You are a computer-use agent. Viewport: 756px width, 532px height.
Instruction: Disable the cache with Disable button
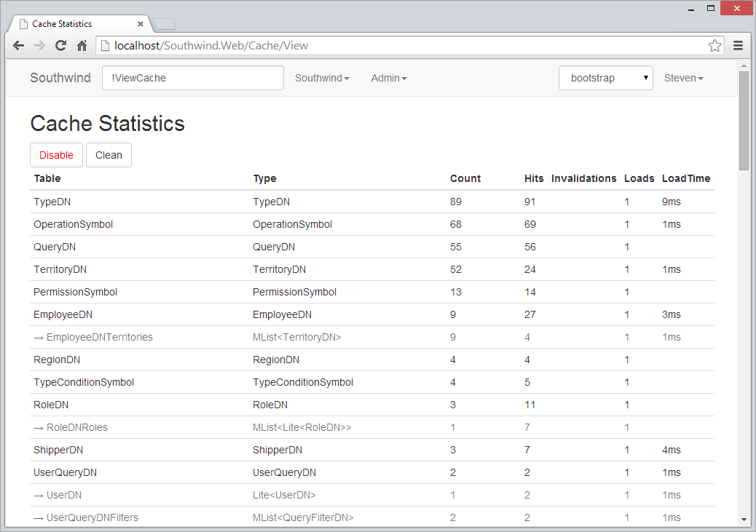56,155
